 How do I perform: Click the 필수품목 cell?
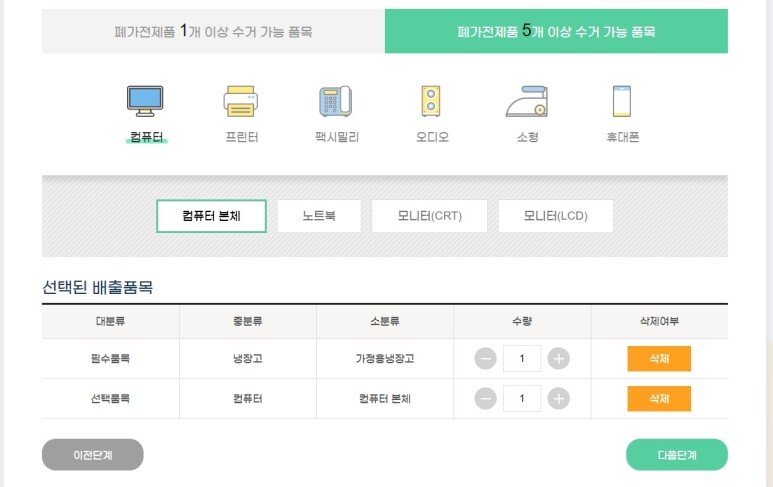(x=110, y=358)
